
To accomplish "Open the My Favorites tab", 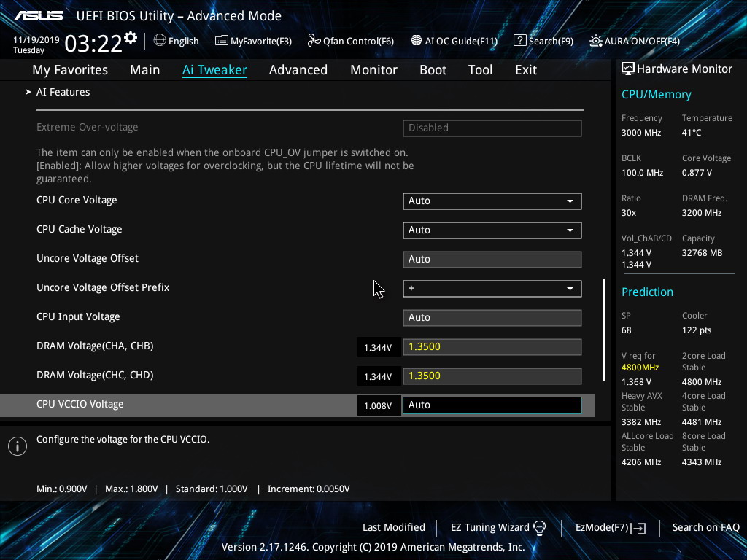I will (70, 70).
